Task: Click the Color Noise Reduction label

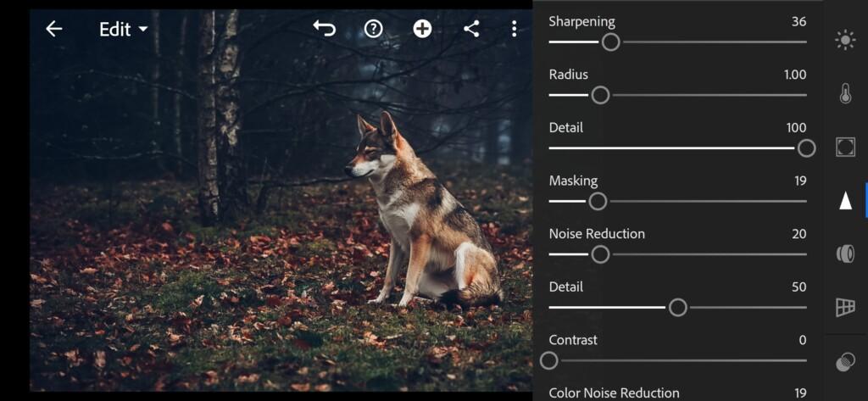Action: pos(614,393)
